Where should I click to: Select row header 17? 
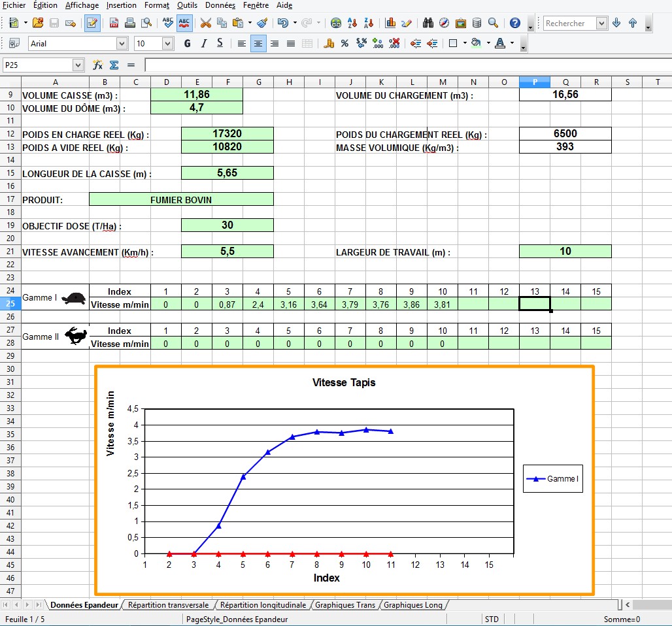coord(10,199)
